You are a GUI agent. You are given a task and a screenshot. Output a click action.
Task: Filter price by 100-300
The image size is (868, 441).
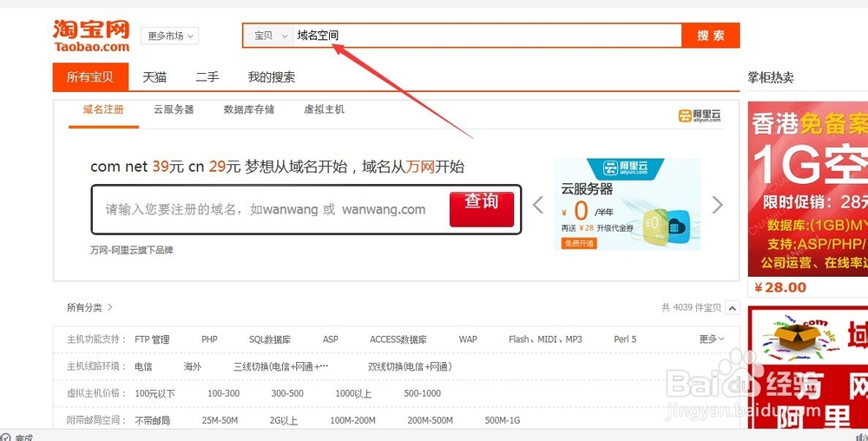click(224, 393)
